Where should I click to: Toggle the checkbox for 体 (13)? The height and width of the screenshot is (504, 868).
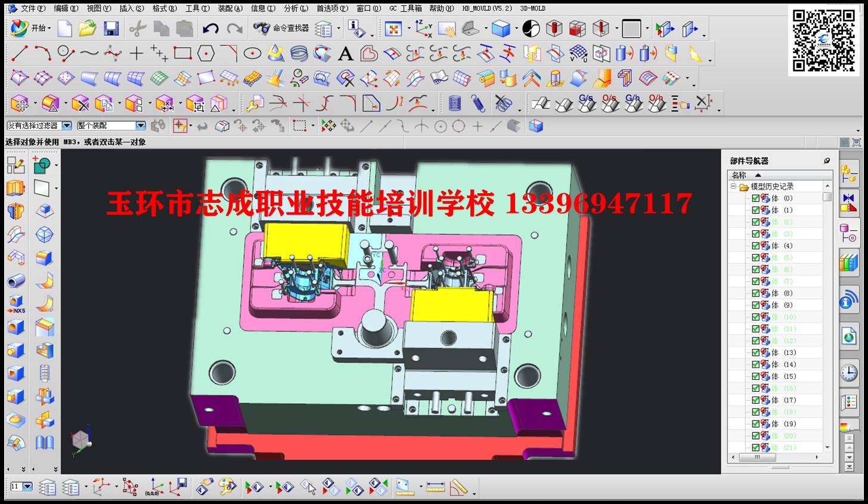[755, 353]
